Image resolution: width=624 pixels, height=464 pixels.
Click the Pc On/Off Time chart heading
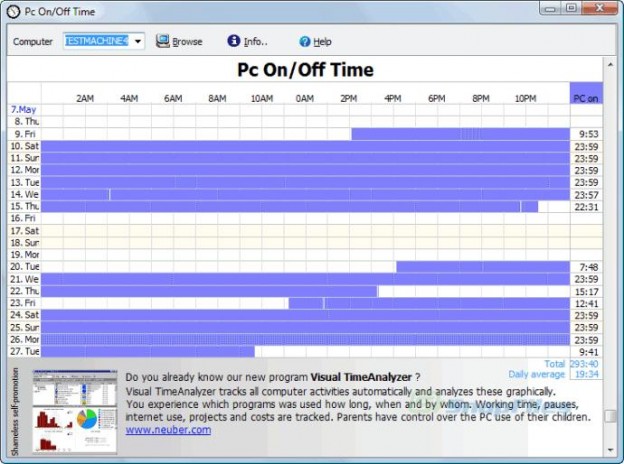(x=305, y=70)
